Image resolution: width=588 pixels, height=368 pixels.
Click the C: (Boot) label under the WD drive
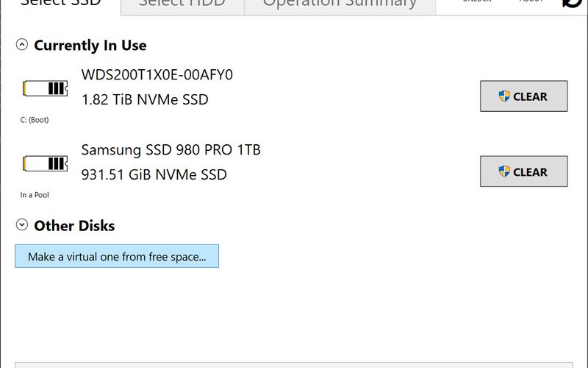click(35, 120)
